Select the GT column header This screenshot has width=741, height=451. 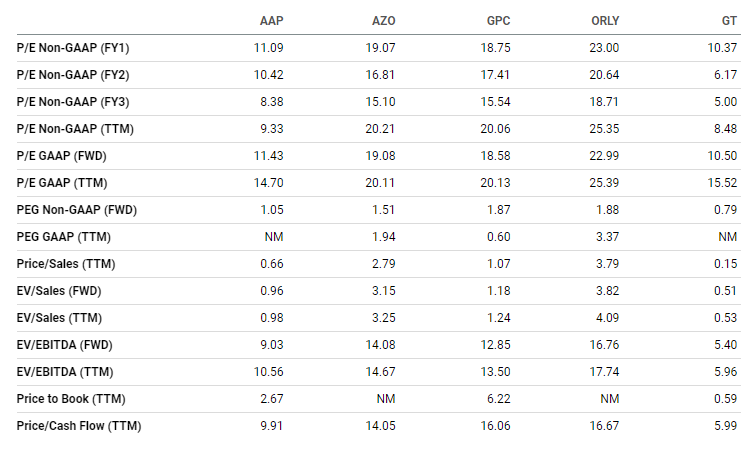click(730, 21)
